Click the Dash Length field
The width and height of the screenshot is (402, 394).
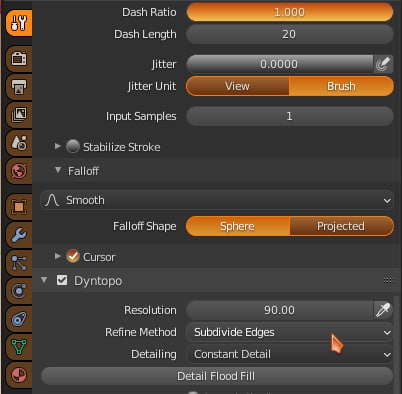(x=290, y=34)
